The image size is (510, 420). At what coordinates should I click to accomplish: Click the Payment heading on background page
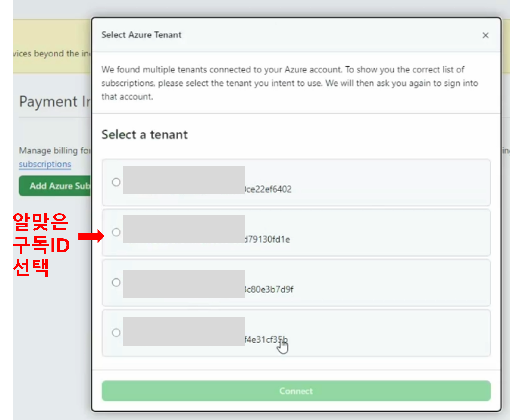[55, 101]
